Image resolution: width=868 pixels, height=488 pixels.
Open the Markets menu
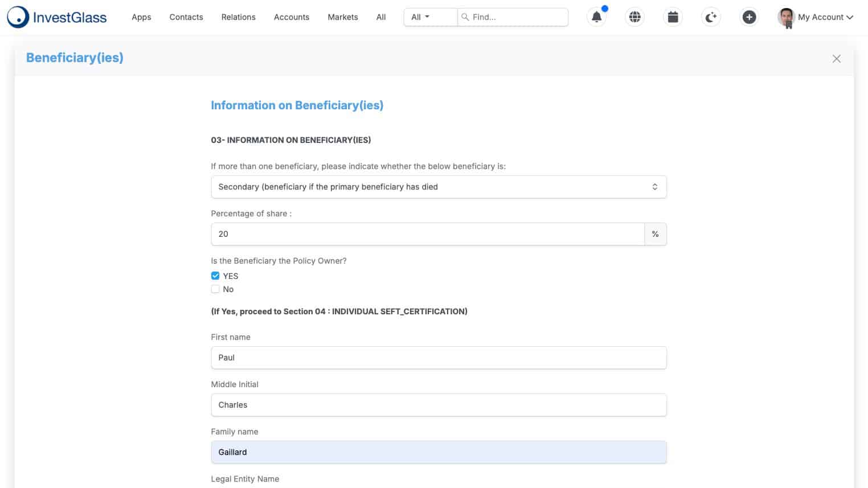point(343,17)
